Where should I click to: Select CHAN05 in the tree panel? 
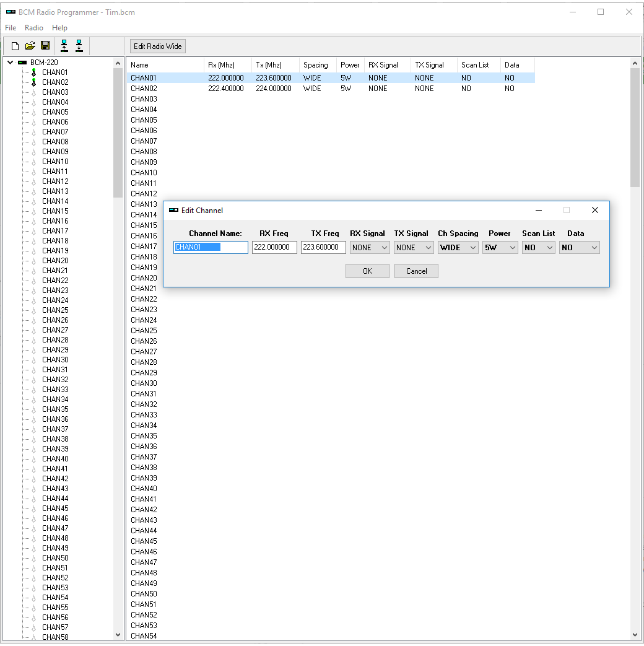55,112
